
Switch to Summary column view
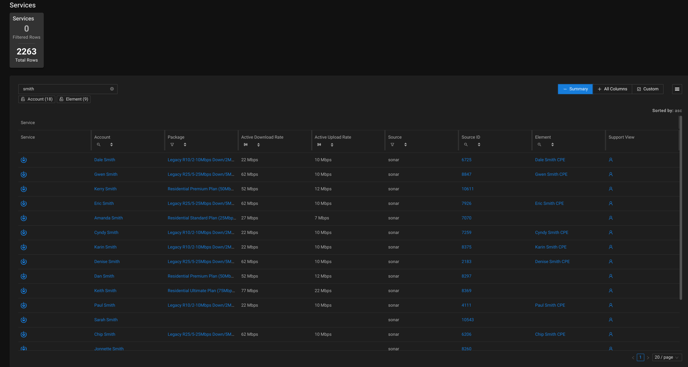pyautogui.click(x=575, y=89)
